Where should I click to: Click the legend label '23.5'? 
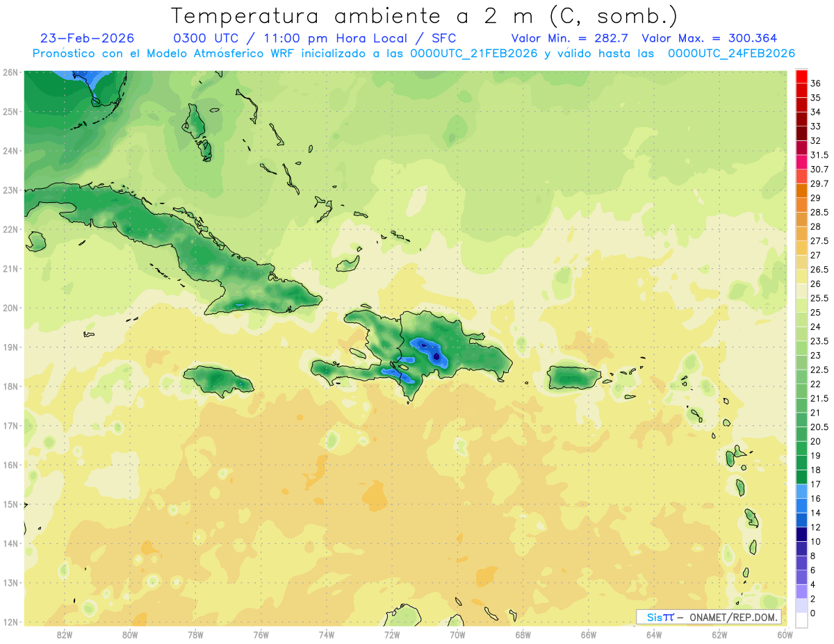tap(819, 341)
